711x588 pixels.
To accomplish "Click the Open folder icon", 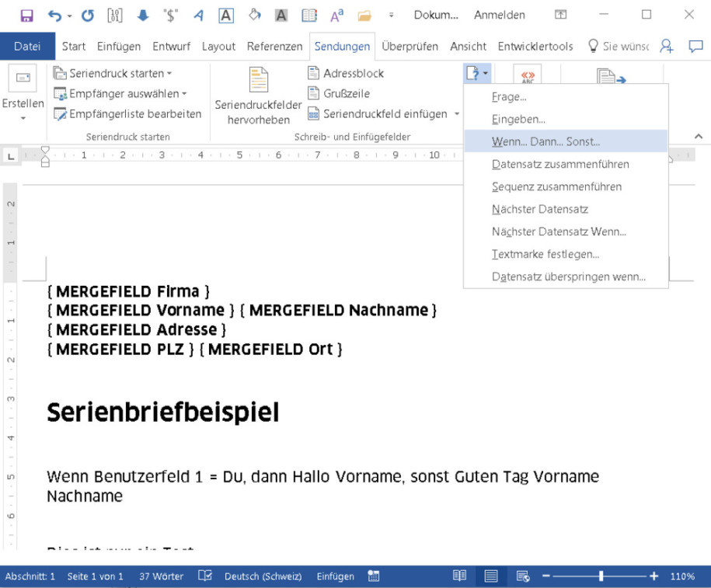I will pos(364,16).
